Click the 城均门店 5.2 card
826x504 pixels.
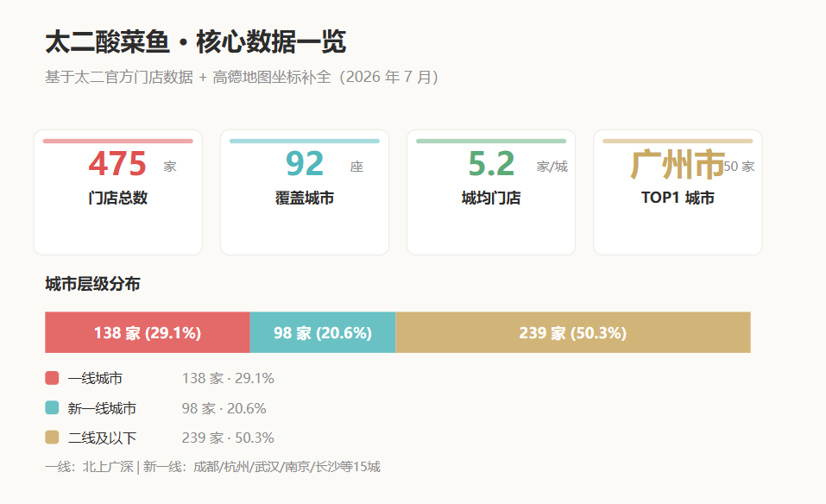pyautogui.click(x=491, y=192)
